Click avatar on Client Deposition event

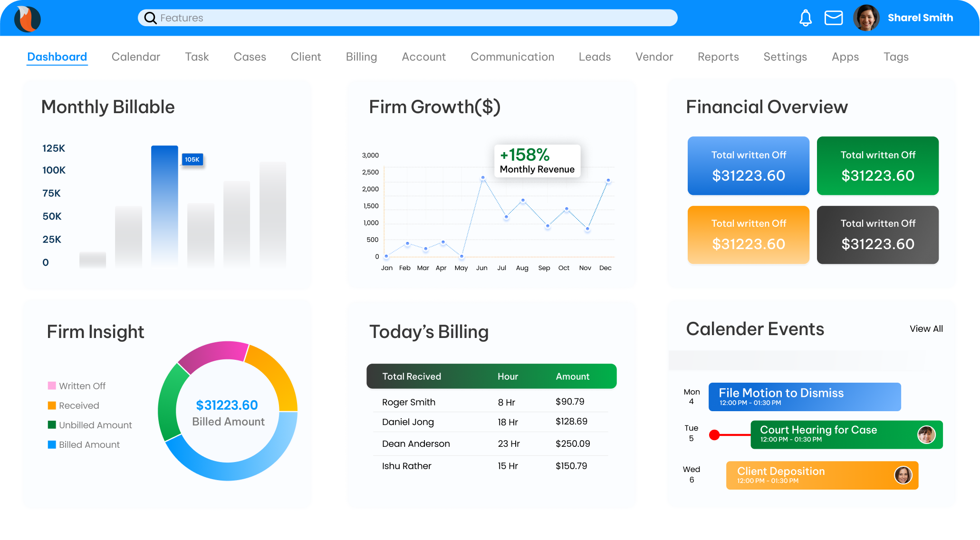(x=903, y=475)
